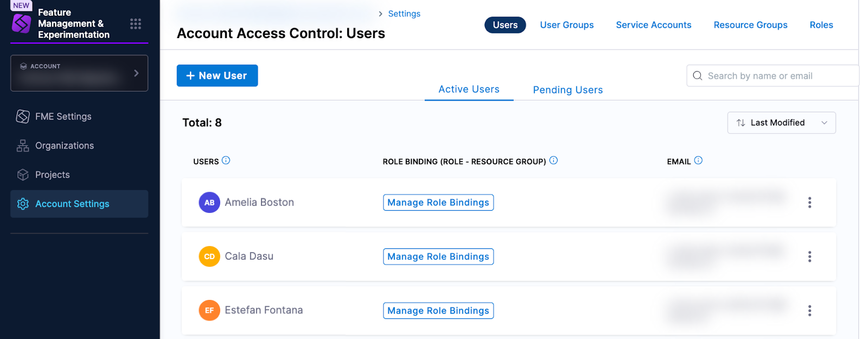Click the Email column info icon
This screenshot has width=868, height=339.
(698, 160)
